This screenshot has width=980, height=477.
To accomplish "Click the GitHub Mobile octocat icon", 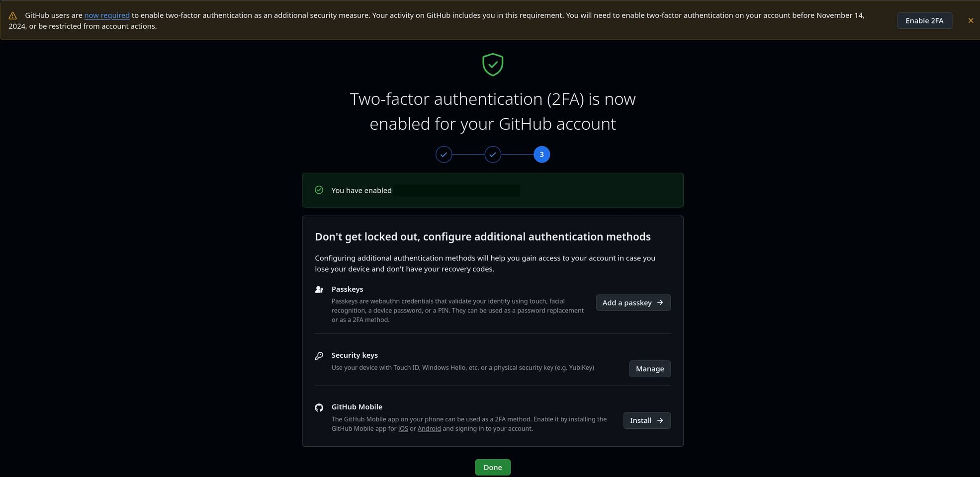I will [x=319, y=407].
